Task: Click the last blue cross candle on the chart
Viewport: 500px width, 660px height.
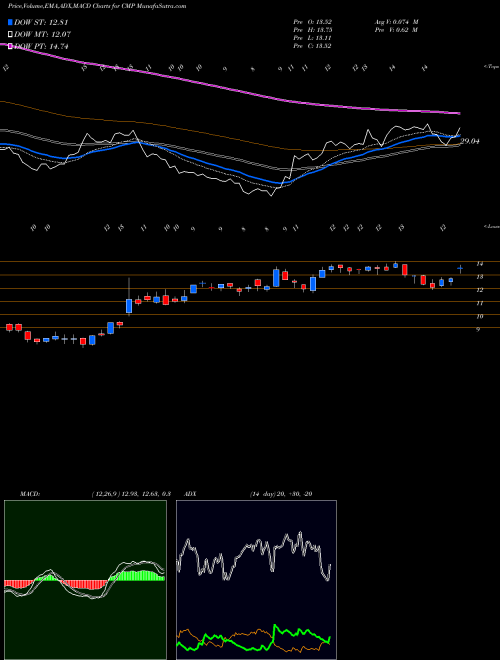Action: (x=460, y=269)
